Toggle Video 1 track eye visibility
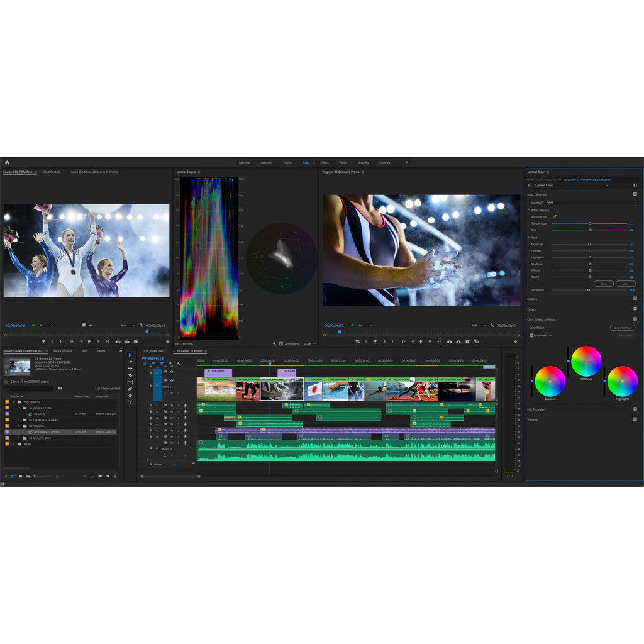 [x=172, y=380]
